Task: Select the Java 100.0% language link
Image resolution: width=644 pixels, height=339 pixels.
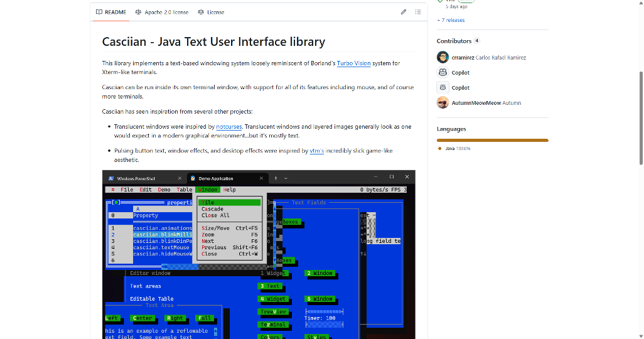Action: 458,149
